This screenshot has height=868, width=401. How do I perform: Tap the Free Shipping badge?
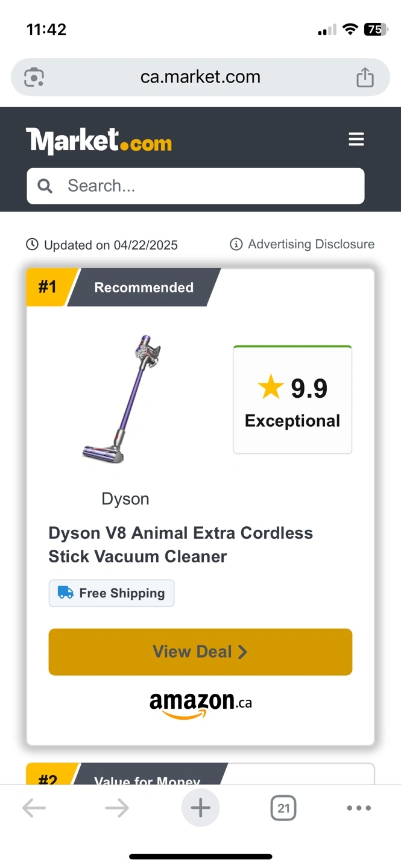pyautogui.click(x=112, y=593)
